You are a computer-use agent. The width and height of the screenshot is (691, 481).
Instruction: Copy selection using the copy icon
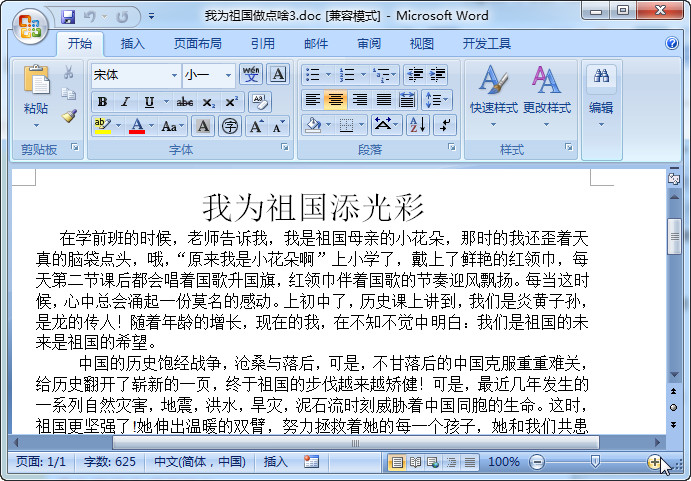(x=68, y=93)
